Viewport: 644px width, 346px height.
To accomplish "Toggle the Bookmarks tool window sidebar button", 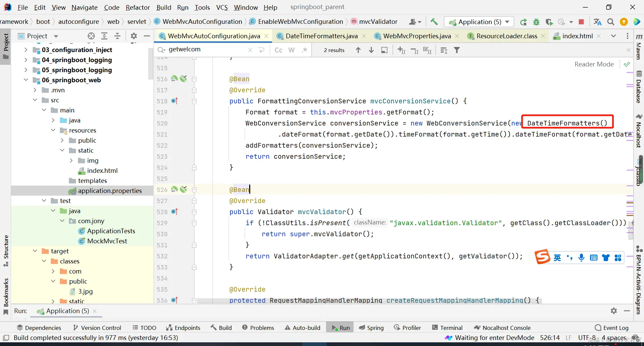I will 6,296.
